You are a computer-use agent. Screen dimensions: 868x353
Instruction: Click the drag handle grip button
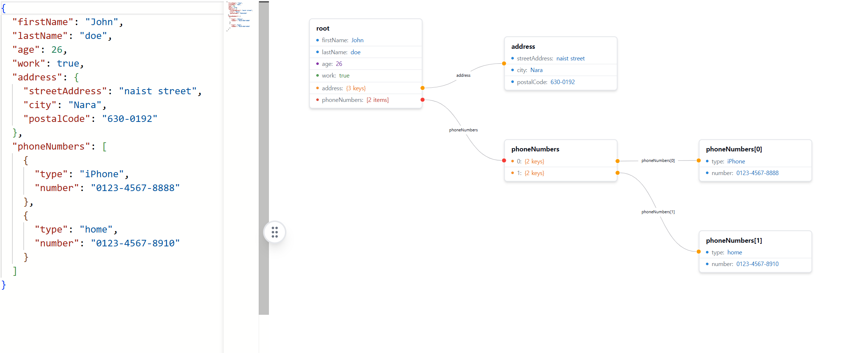click(274, 232)
